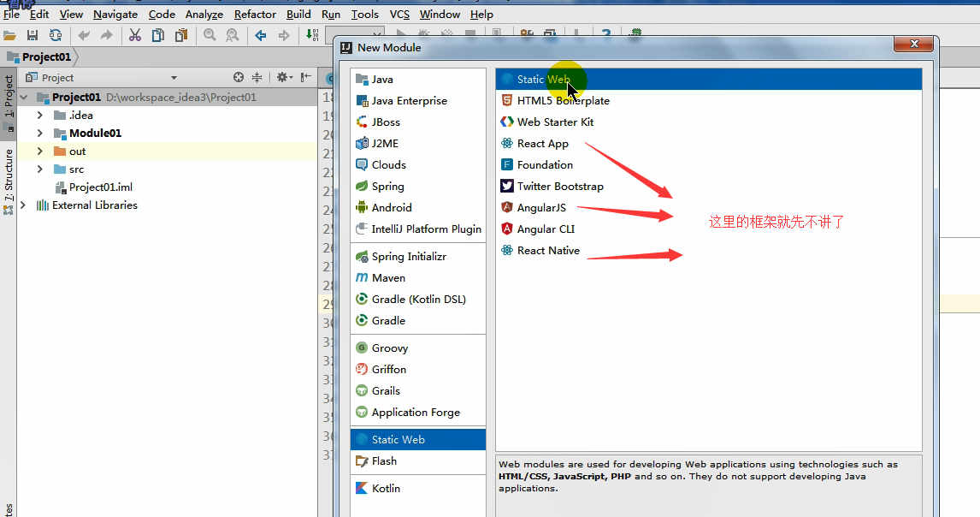Open the Refactor menu
Viewport: 980px width, 517px height.
[255, 14]
